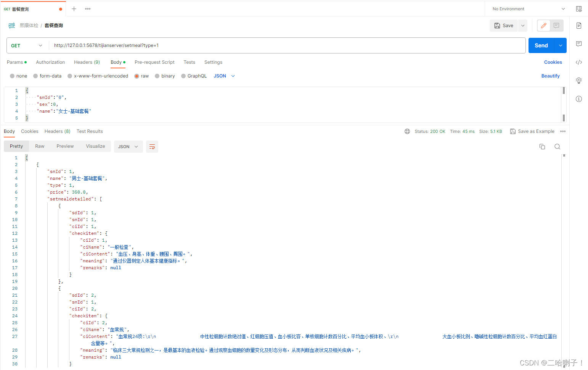Screen dimensions: 588x370
Task: Open code snippet icon in right sidebar
Action: click(x=579, y=62)
